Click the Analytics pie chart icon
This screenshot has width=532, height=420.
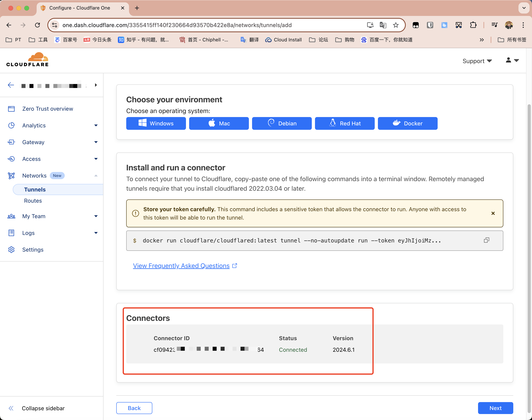[x=11, y=125]
